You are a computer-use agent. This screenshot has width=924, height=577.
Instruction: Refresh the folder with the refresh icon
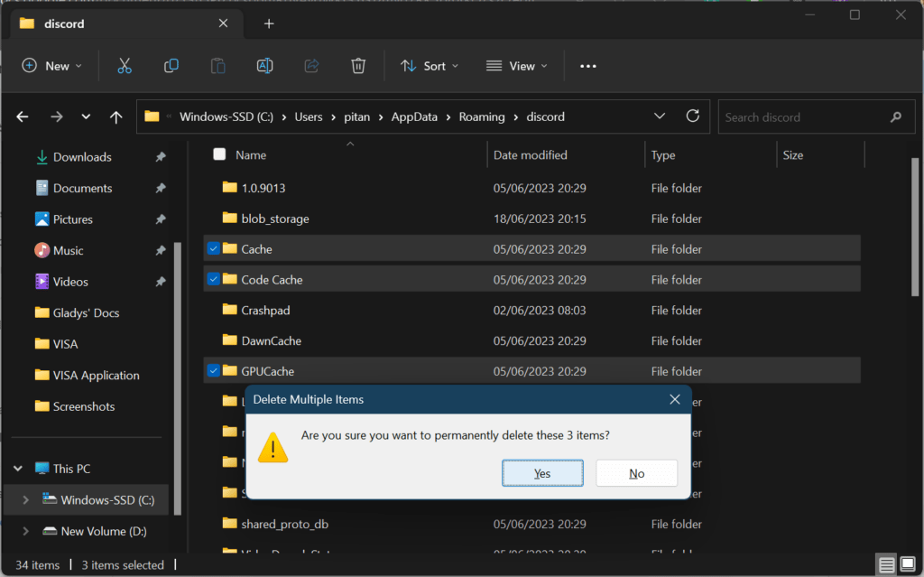692,116
